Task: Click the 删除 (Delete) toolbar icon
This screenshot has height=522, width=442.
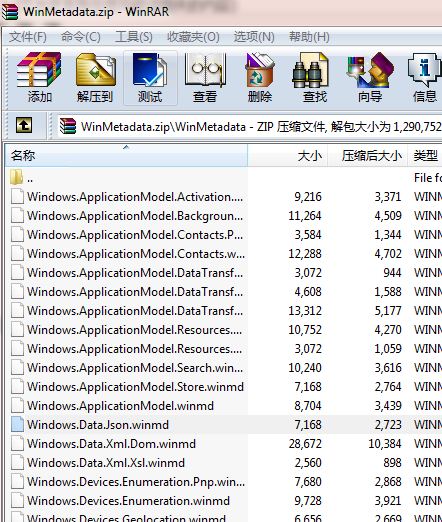Action: click(x=260, y=77)
